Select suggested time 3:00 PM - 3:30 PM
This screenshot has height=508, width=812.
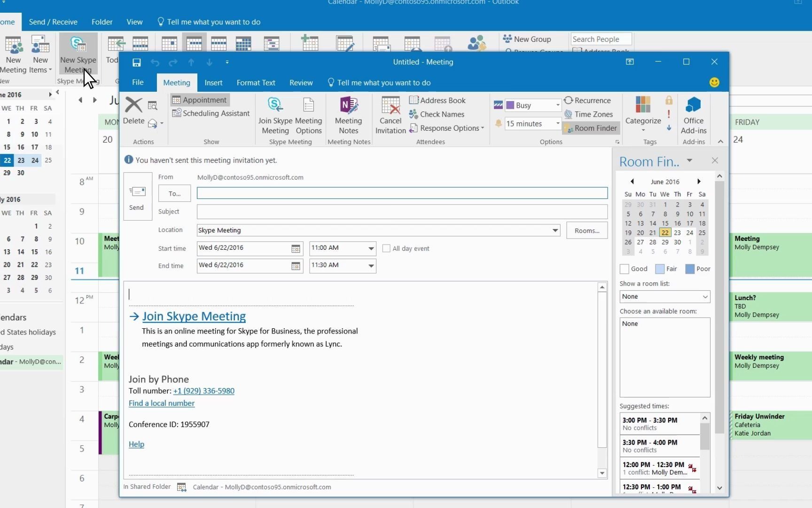click(660, 423)
